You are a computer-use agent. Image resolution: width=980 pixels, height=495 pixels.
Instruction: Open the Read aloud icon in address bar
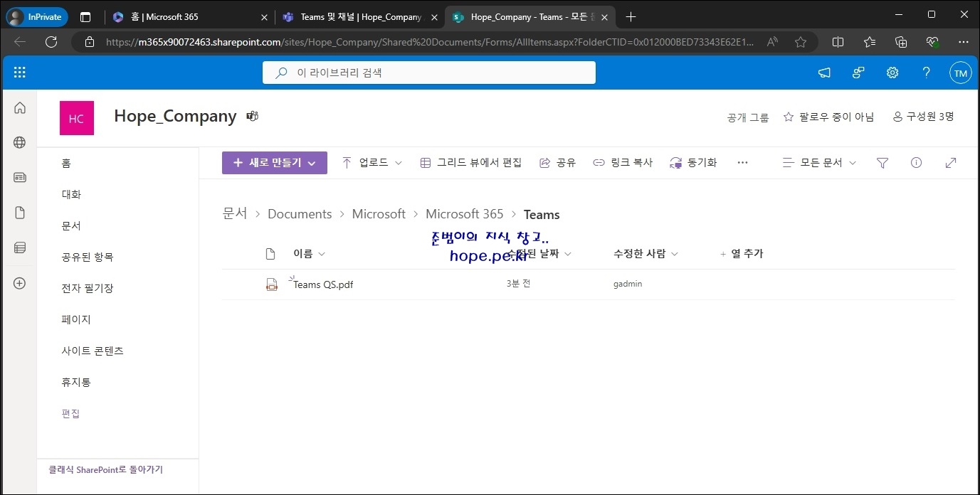(x=772, y=42)
